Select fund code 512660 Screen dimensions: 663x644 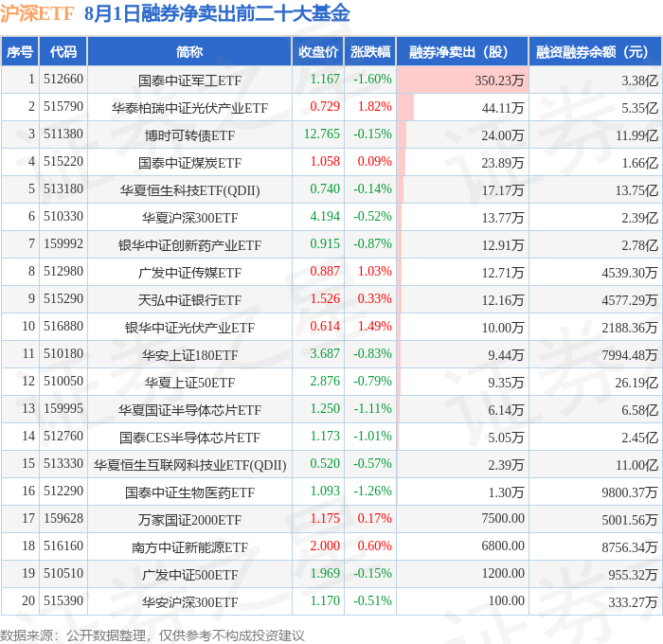(x=63, y=79)
